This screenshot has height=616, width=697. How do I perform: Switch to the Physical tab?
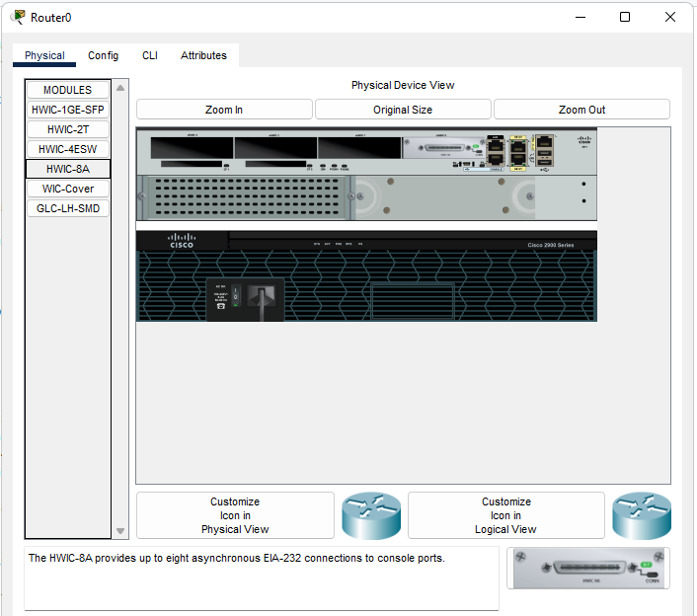(x=44, y=55)
